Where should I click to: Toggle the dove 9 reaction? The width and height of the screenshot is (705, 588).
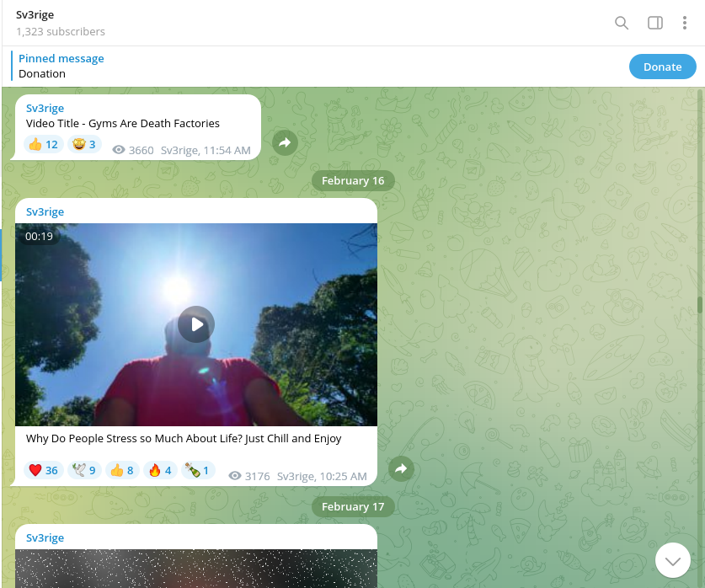pyautogui.click(x=84, y=470)
